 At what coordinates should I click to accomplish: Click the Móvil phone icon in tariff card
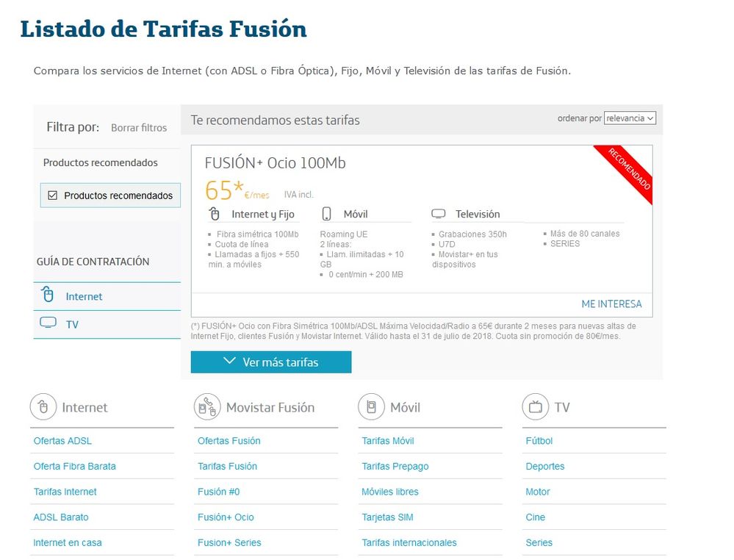[327, 214]
